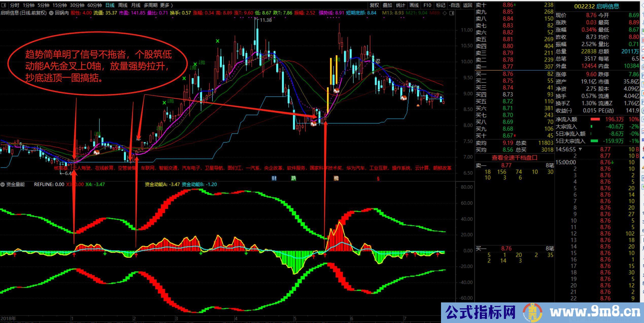
Task: Click the 15:00:00 trade tick row
Action: (598, 162)
